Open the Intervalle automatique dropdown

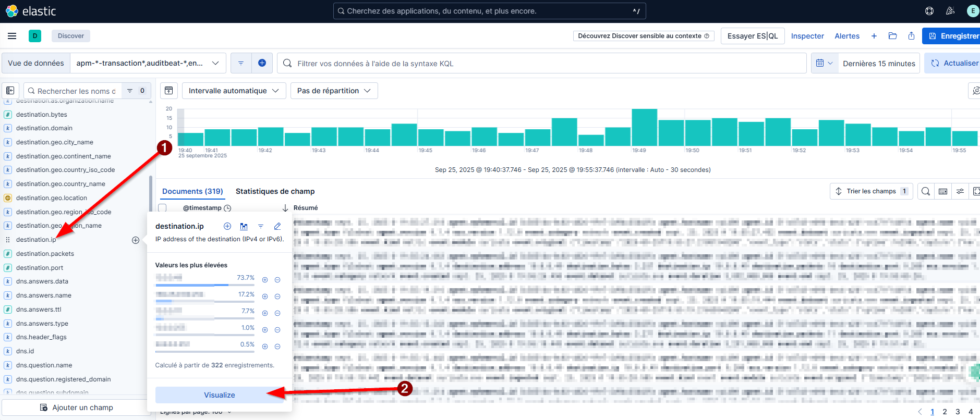coord(234,91)
